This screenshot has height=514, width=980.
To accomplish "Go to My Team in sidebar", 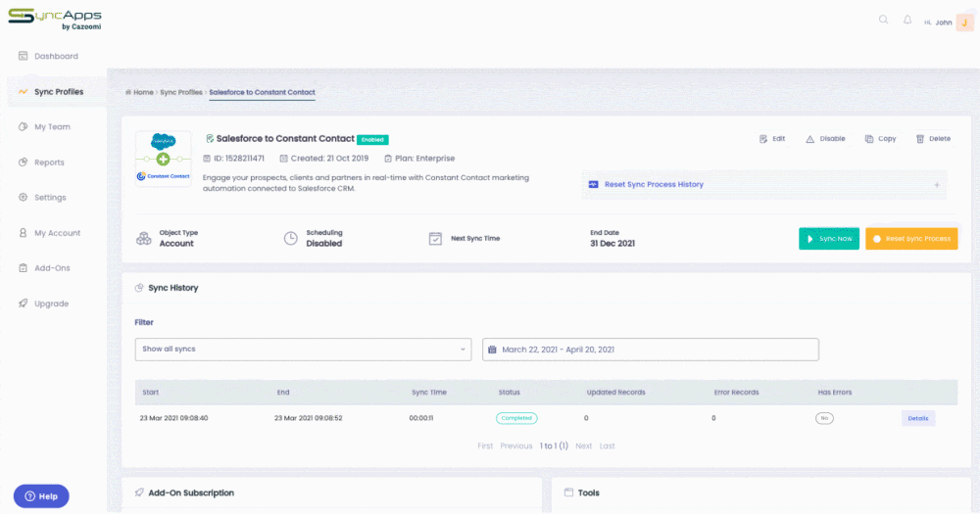I will tap(44, 126).
